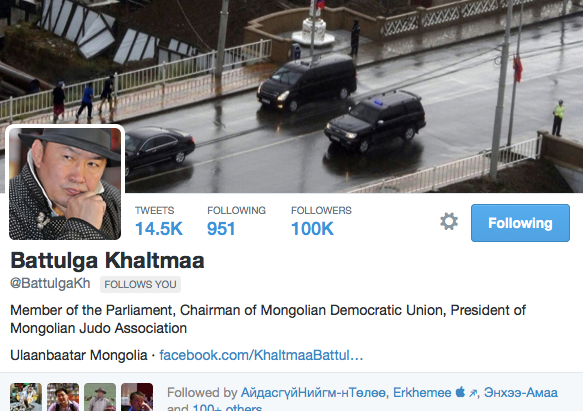
Task: Click the second follower avatar thumbnail
Action: click(63, 397)
